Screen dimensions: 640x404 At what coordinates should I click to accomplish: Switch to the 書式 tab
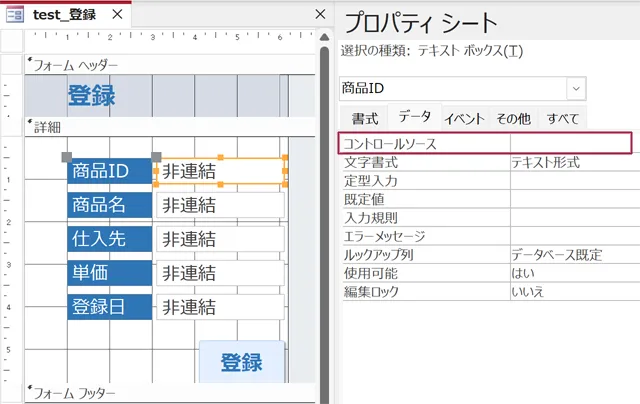point(365,118)
